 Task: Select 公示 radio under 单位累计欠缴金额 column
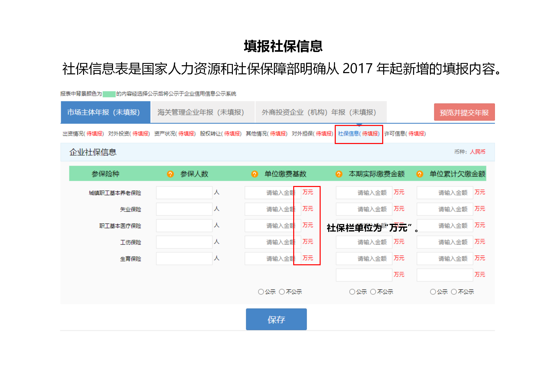(x=433, y=292)
